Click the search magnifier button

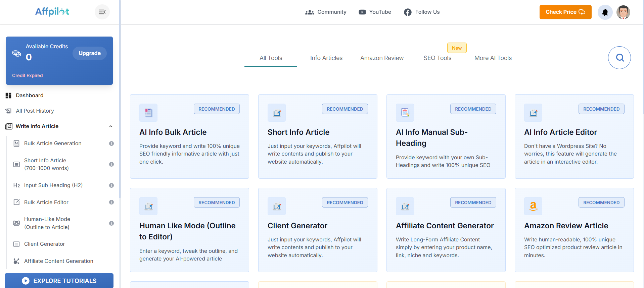[x=619, y=58]
